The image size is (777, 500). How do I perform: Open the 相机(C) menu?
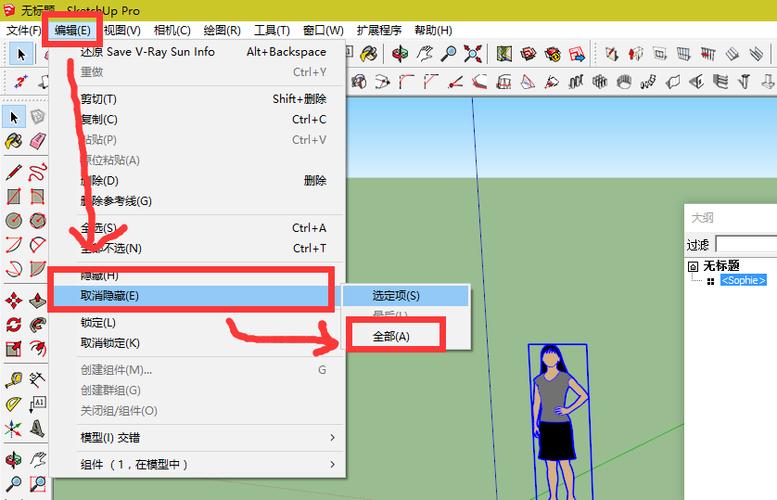click(x=172, y=30)
